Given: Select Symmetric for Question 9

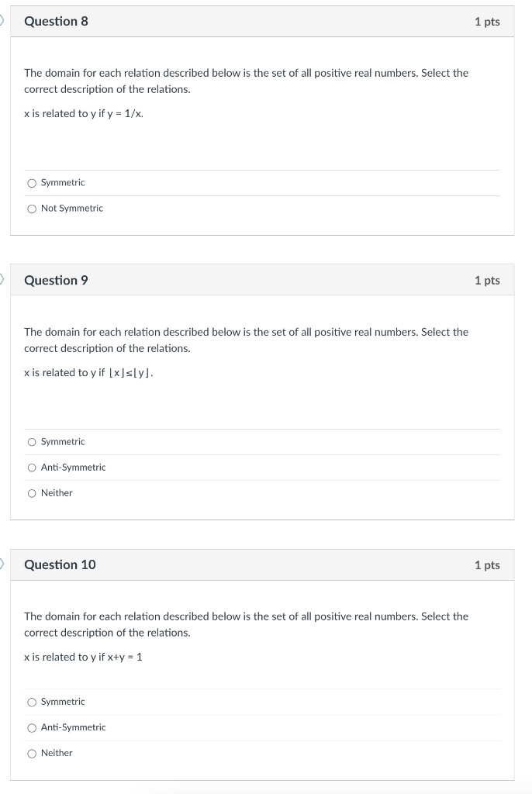Looking at the screenshot, I should coord(30,441).
